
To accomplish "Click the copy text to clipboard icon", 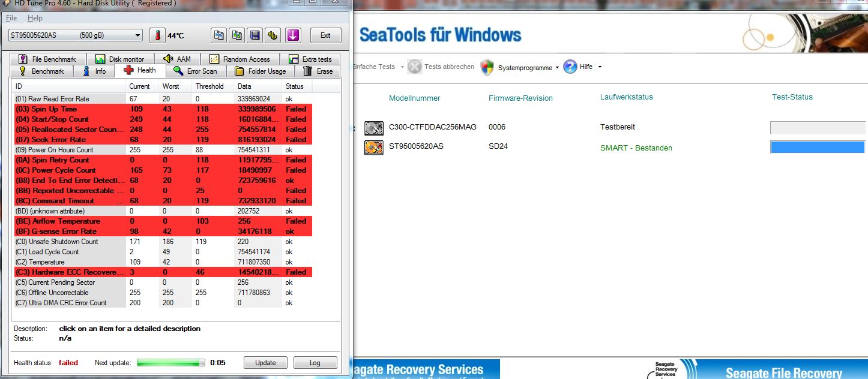I will coord(219,35).
